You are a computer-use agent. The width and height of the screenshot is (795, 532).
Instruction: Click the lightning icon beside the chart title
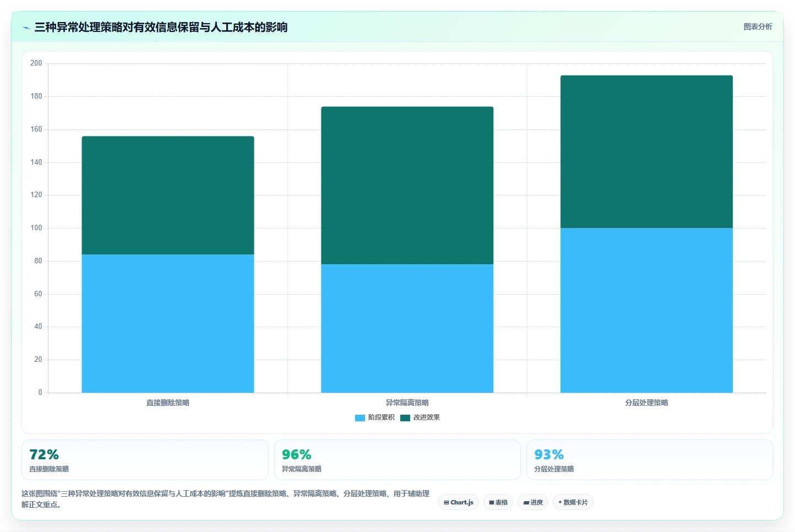[26, 28]
